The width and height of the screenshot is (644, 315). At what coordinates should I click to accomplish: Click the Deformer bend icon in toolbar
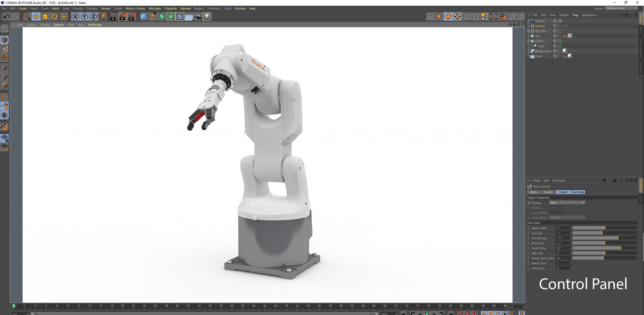(180, 16)
